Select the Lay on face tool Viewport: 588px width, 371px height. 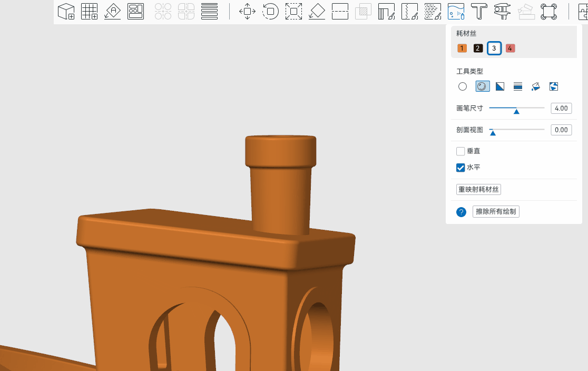coord(317,11)
